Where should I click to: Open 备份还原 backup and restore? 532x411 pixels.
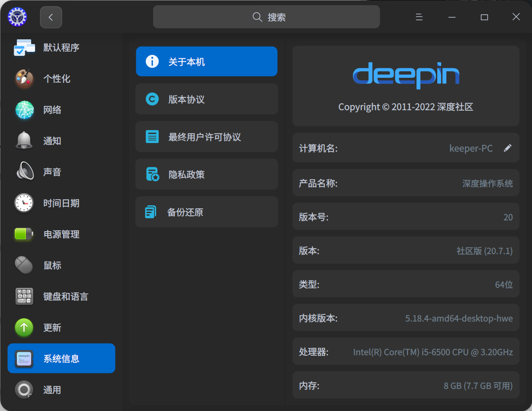point(206,212)
